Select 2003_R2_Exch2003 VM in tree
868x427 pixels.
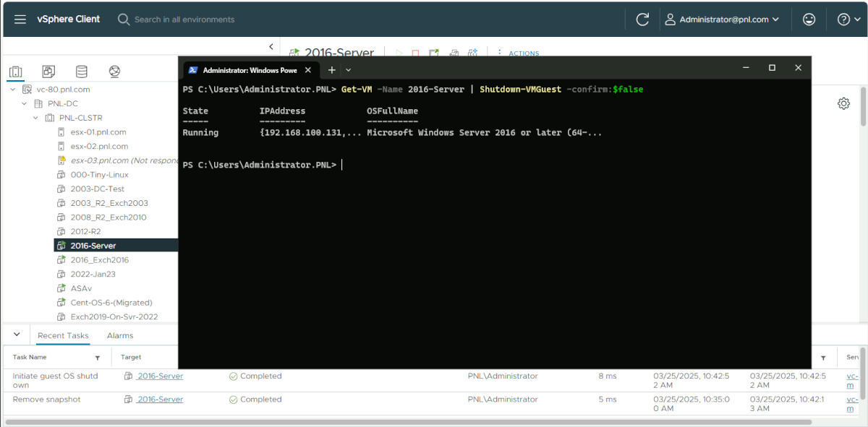pyautogui.click(x=109, y=203)
